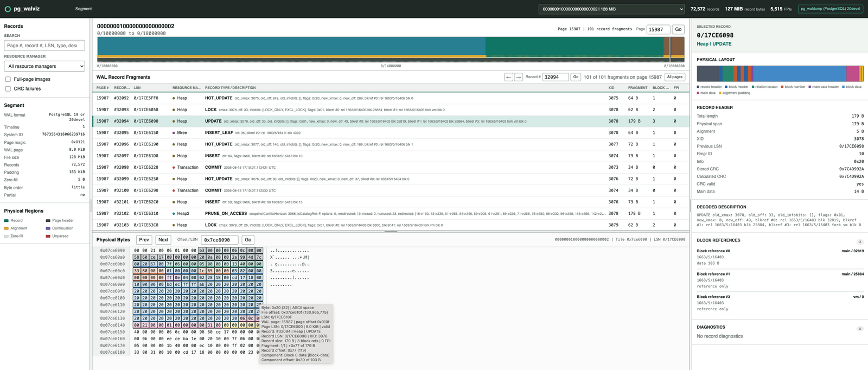Go to next record with right arrow
Image resolution: width=868 pixels, height=370 pixels.
click(519, 77)
